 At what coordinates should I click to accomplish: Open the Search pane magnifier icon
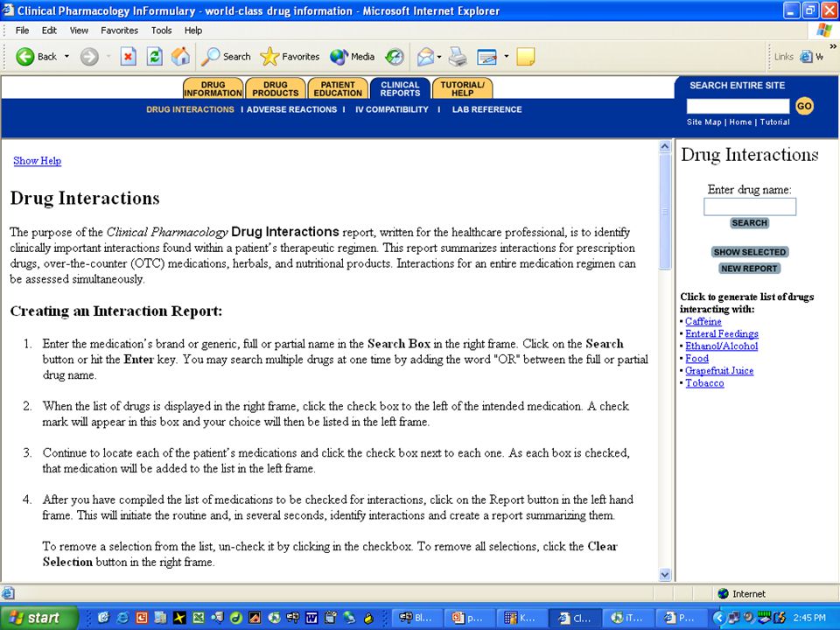pos(210,56)
